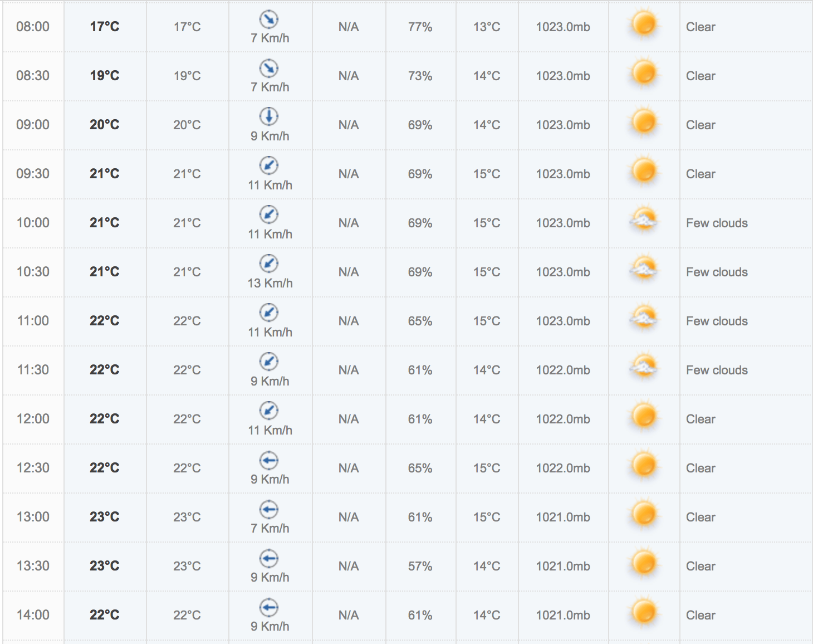Click the downward wind arrow icon at 09:00
The height and width of the screenshot is (644, 813).
269,116
